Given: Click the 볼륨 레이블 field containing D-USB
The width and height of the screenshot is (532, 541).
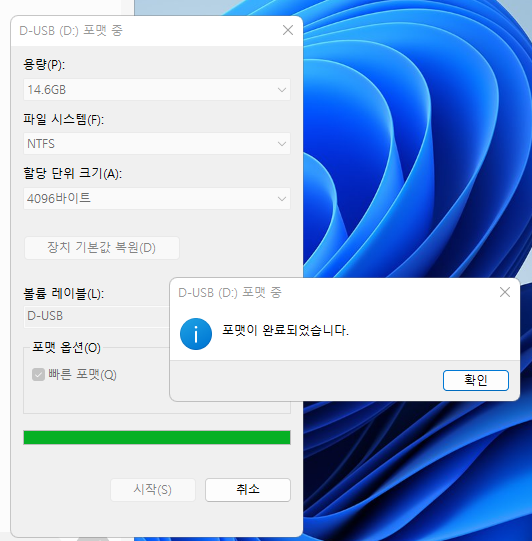Looking at the screenshot, I should pyautogui.click(x=97, y=316).
